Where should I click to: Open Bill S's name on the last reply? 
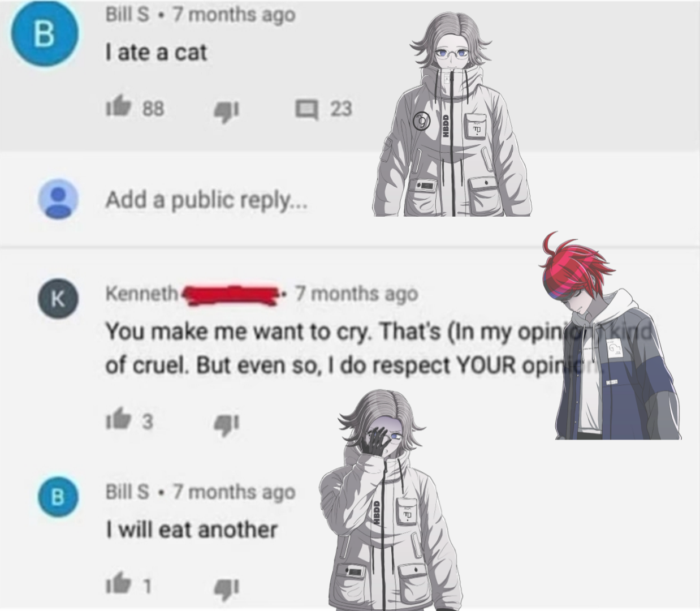[127, 492]
